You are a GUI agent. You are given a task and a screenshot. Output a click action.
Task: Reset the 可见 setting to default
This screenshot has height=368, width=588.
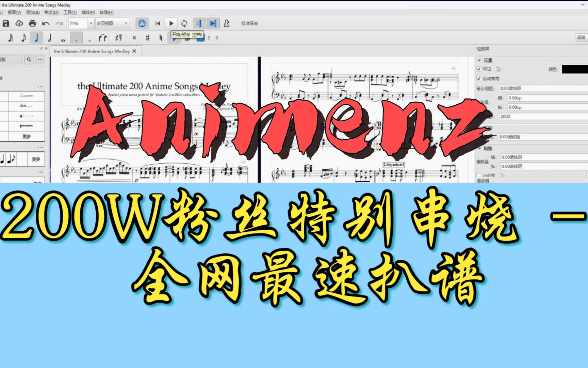point(499,69)
